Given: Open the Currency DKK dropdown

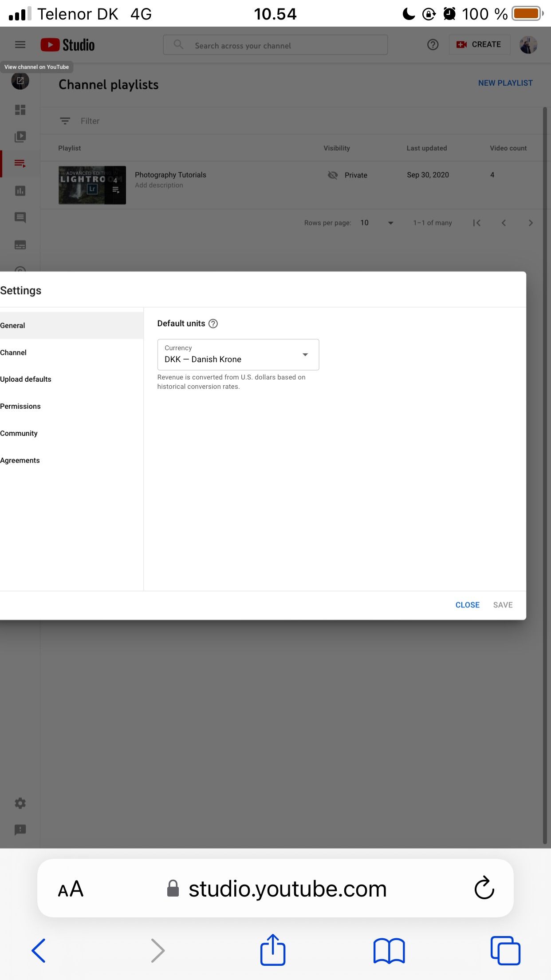Looking at the screenshot, I should click(238, 355).
